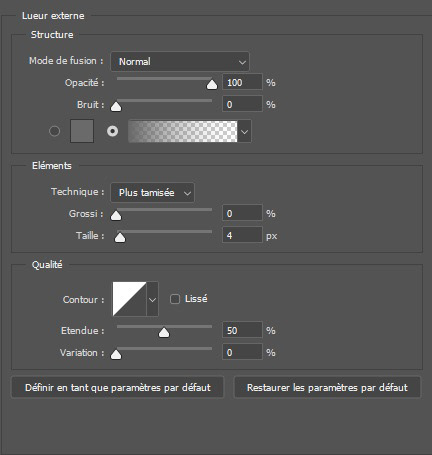
Task: Click the Etendue value field
Action: click(242, 330)
